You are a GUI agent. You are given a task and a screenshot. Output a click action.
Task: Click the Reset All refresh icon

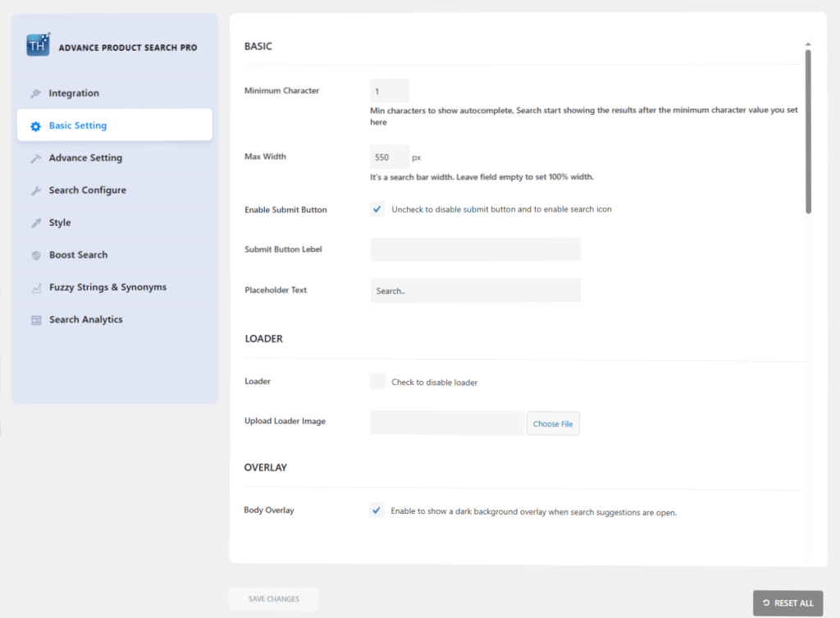[767, 603]
